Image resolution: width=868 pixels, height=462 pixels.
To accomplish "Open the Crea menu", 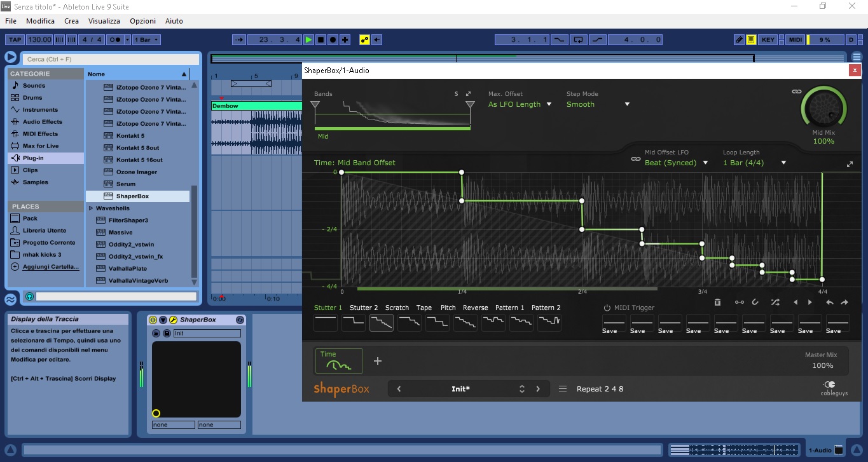I will (x=71, y=21).
